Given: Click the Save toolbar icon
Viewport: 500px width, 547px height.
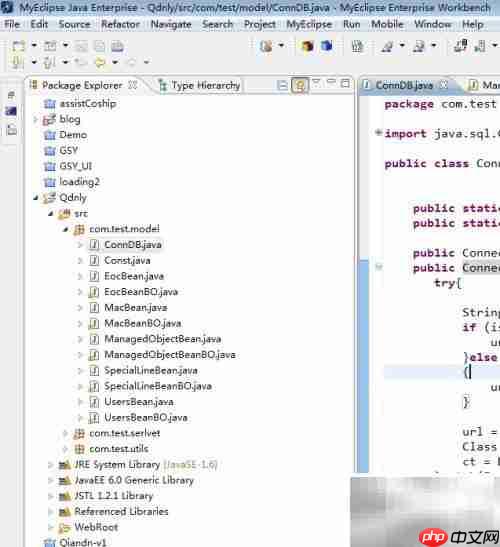Looking at the screenshot, I should click(81, 46).
